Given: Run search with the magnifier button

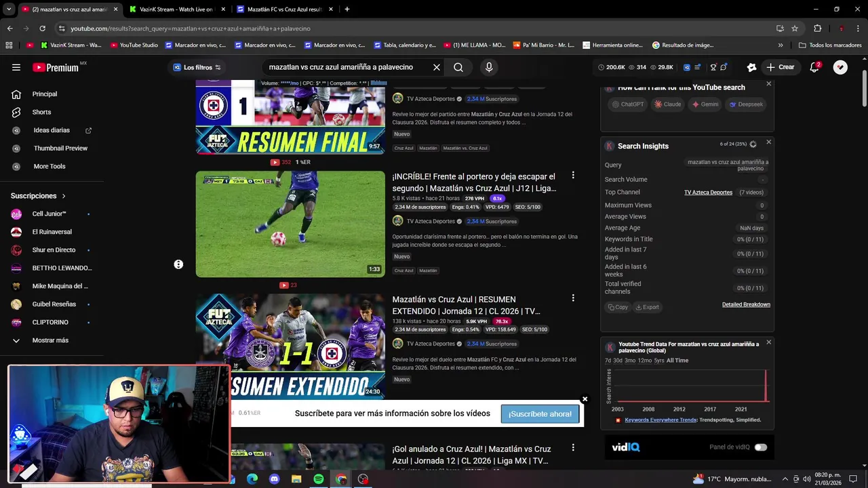Looking at the screenshot, I should pyautogui.click(x=458, y=67).
